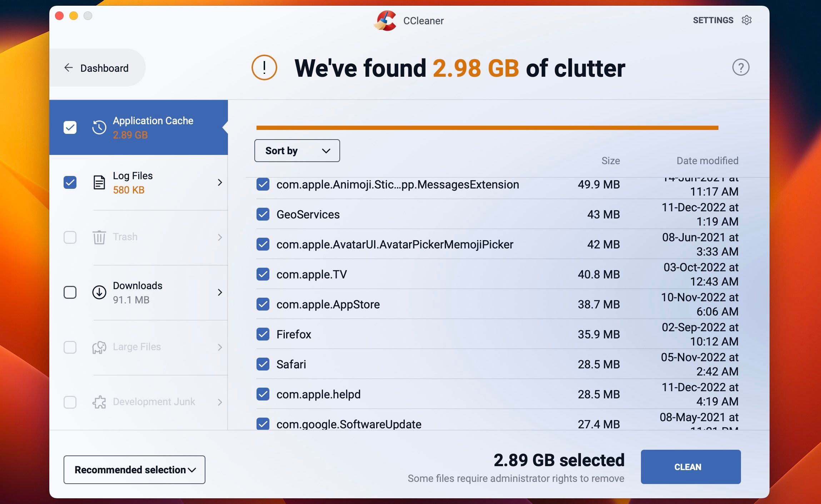
Task: Click the Large Files elephant icon
Action: point(99,347)
